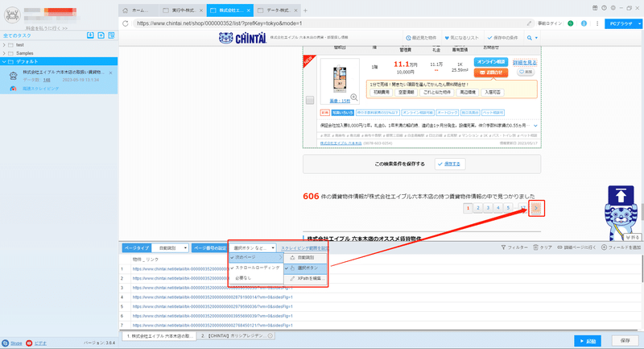
Task: Go to page 5 in pagination
Action: click(x=509, y=208)
